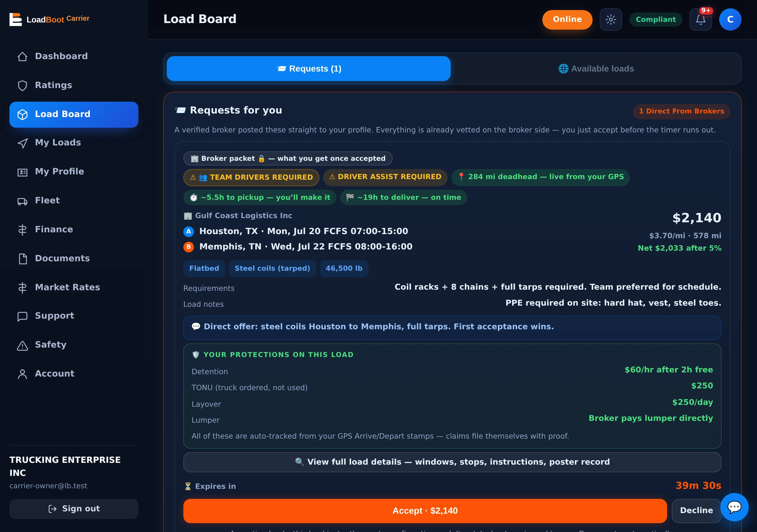Click the 1 Direct From Brokers badge
This screenshot has height=532, width=757.
pos(681,111)
